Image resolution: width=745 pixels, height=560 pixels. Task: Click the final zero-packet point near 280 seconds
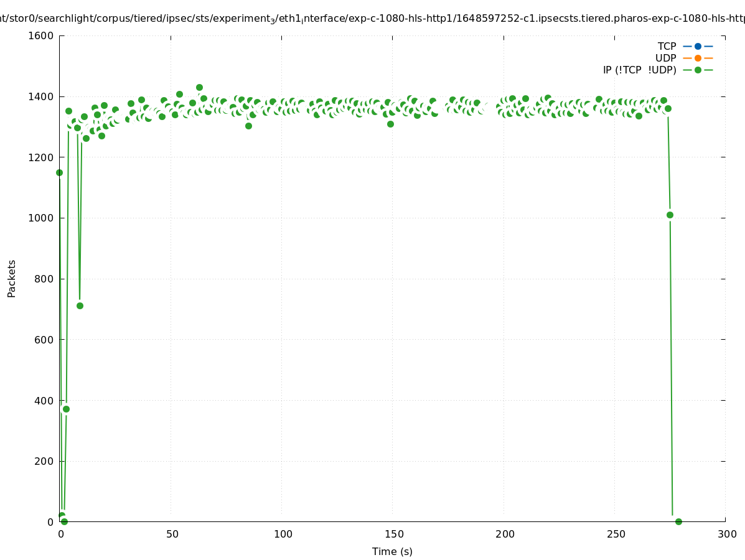(x=678, y=521)
